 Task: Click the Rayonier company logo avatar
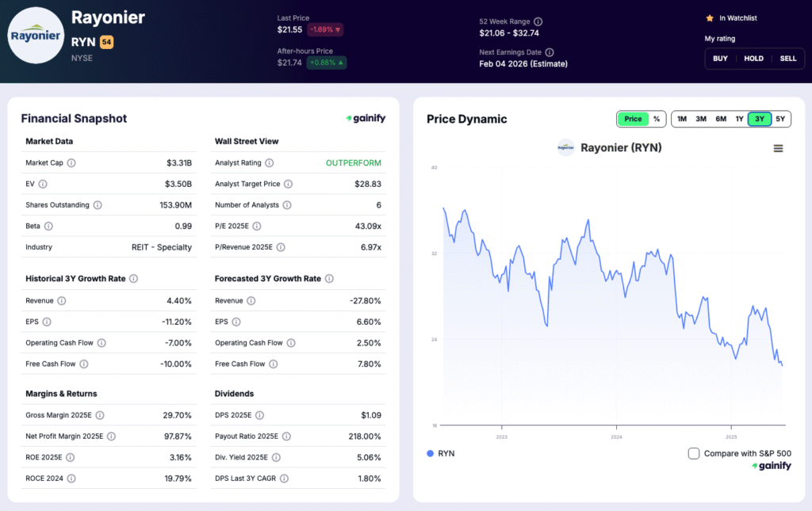36,36
